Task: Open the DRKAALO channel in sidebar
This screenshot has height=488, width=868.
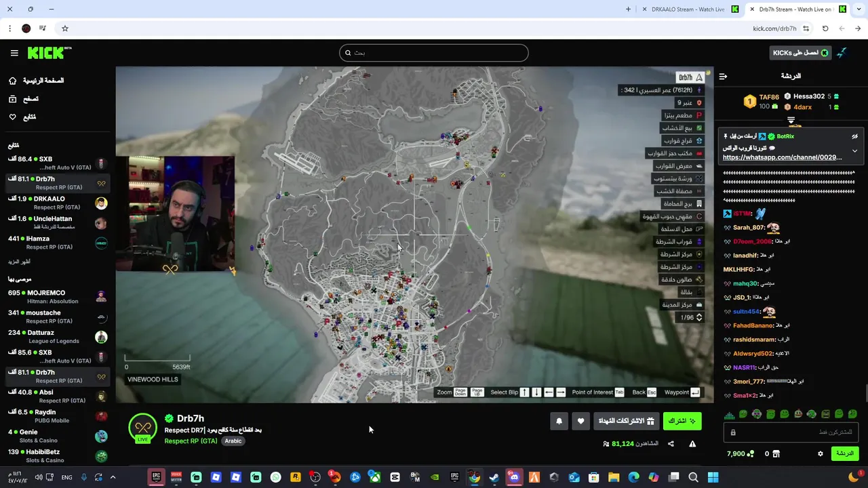Action: point(58,203)
